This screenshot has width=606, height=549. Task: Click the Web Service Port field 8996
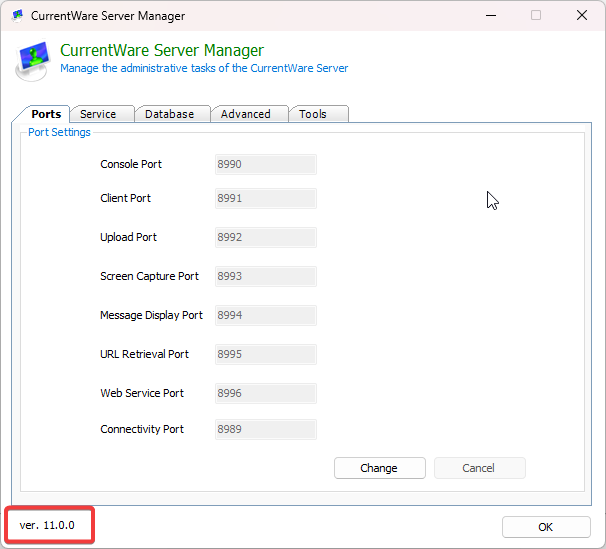click(x=266, y=393)
